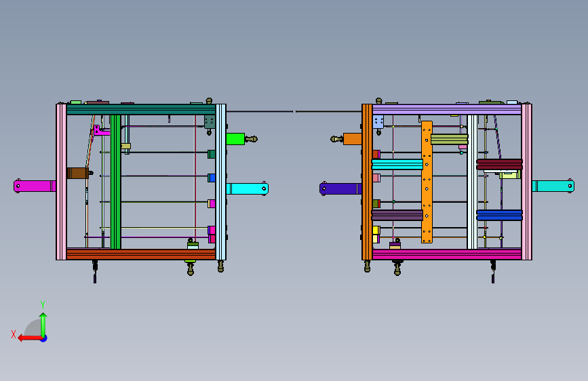Select the light blue inner post of left frame

click(221, 182)
